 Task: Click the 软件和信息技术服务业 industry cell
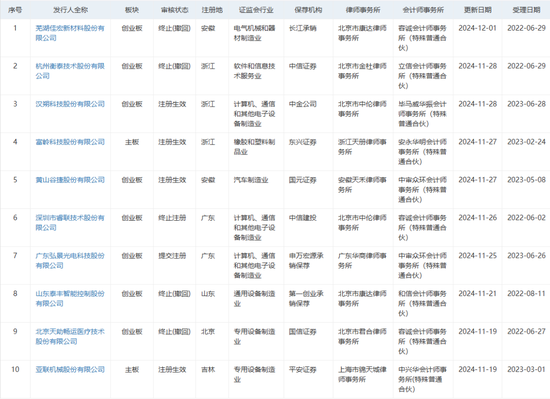pos(254,71)
